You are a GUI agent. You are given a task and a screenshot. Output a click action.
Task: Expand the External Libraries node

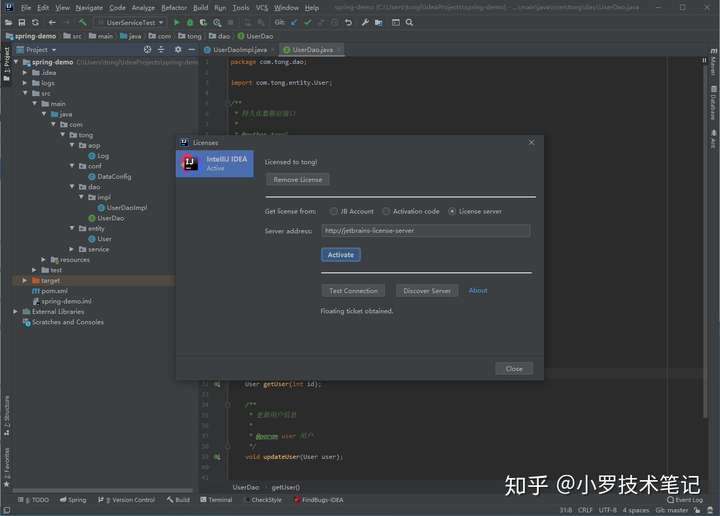coord(16,311)
